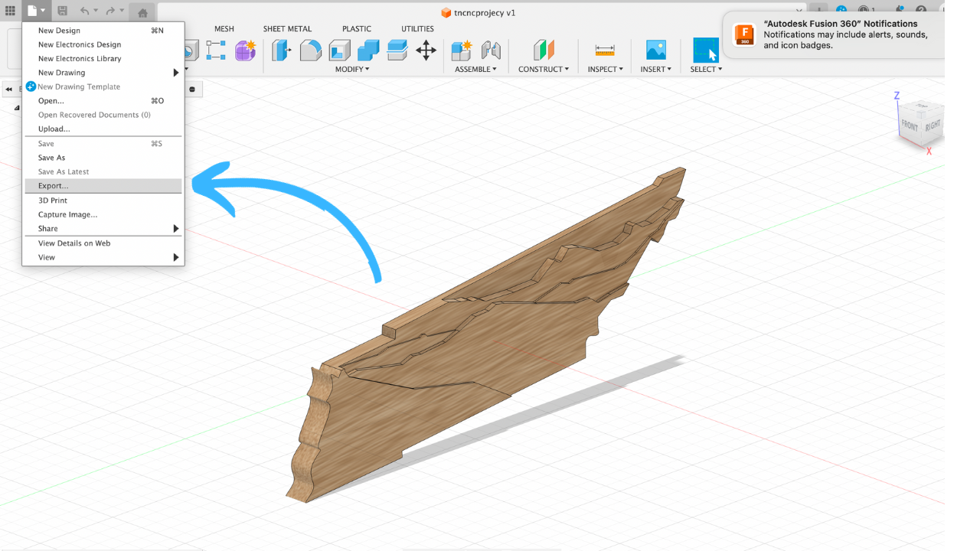Click Open Recovered Documents (0)
Image resolution: width=980 pixels, height=551 pixels.
click(103, 115)
